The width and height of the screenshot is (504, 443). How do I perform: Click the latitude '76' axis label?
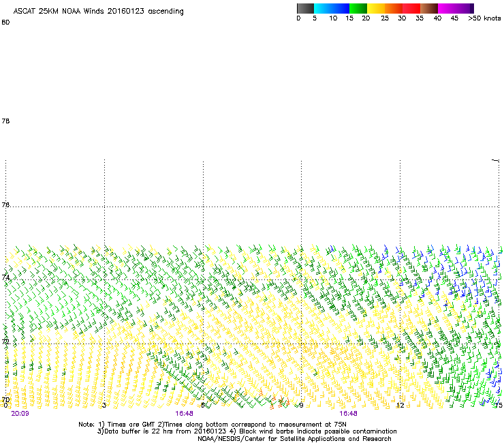5,205
